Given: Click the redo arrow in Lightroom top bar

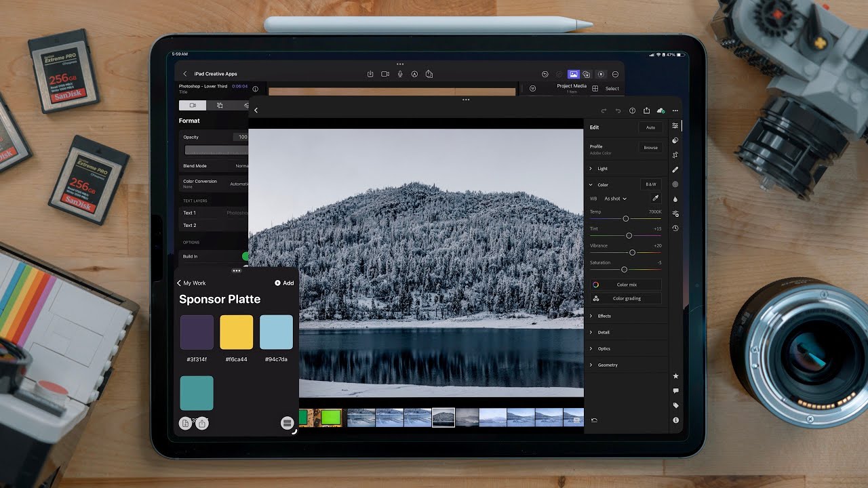Looking at the screenshot, I should (604, 110).
